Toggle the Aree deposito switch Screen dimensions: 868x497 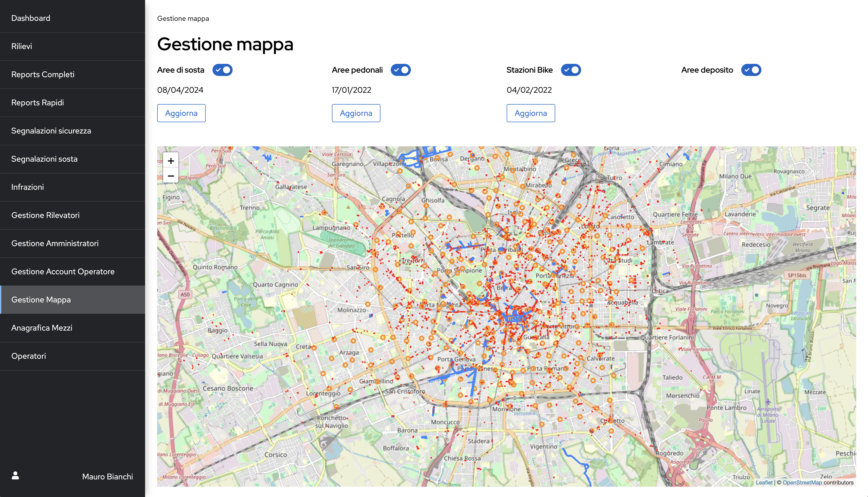[x=751, y=70]
